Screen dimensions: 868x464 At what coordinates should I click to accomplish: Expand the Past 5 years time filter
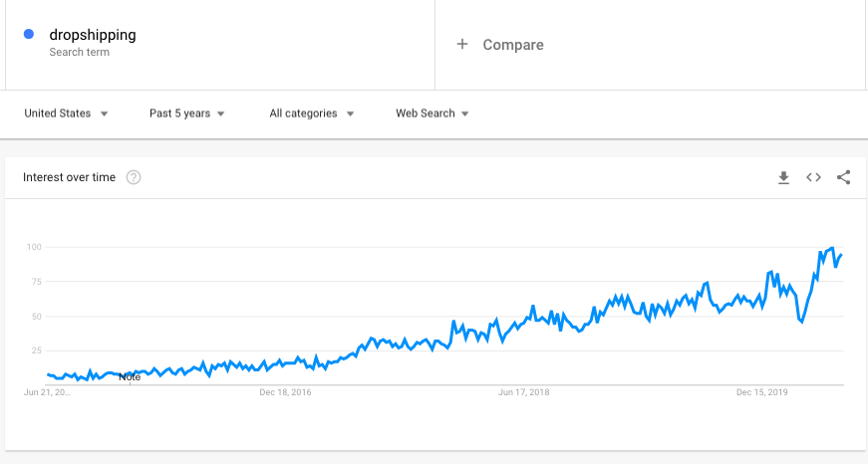(x=187, y=114)
